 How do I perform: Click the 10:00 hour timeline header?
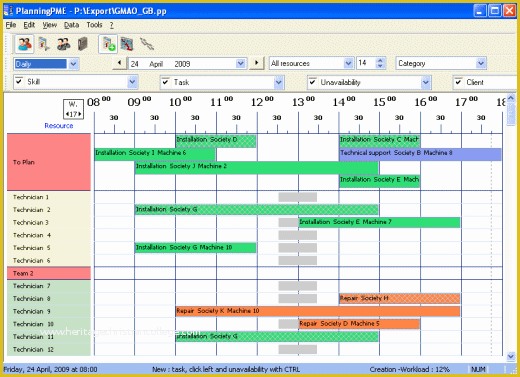click(180, 102)
